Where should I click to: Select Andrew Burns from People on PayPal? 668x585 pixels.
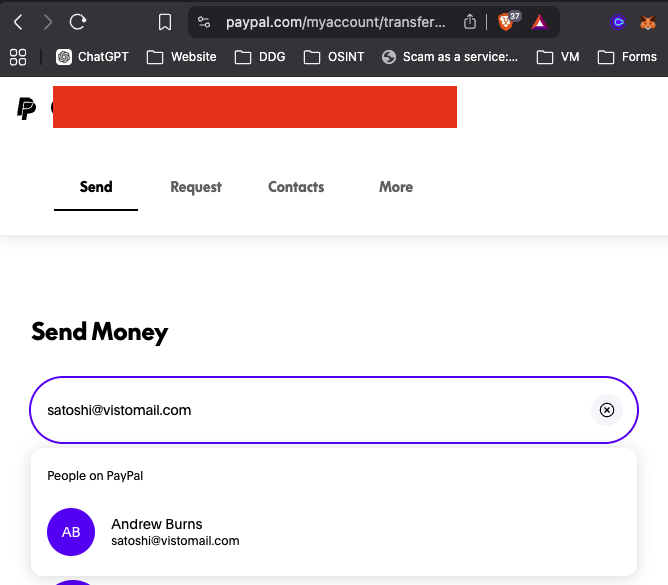point(334,532)
